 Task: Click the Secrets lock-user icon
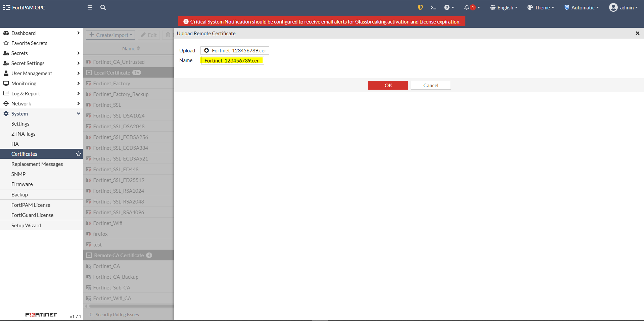(6, 53)
